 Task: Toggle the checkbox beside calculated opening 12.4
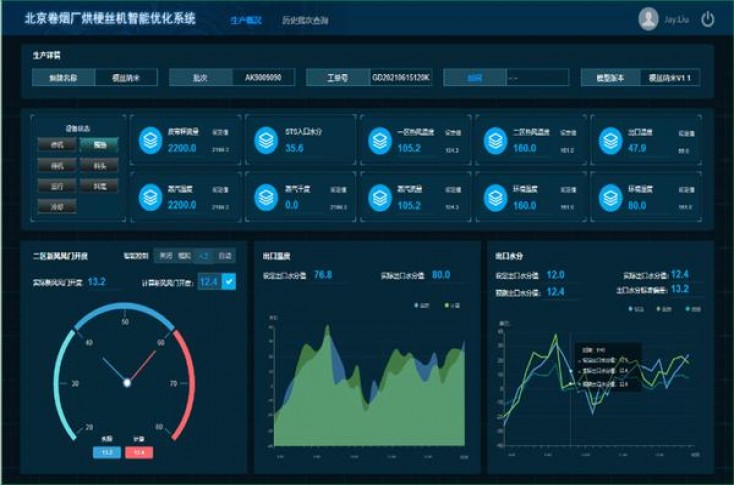(229, 283)
